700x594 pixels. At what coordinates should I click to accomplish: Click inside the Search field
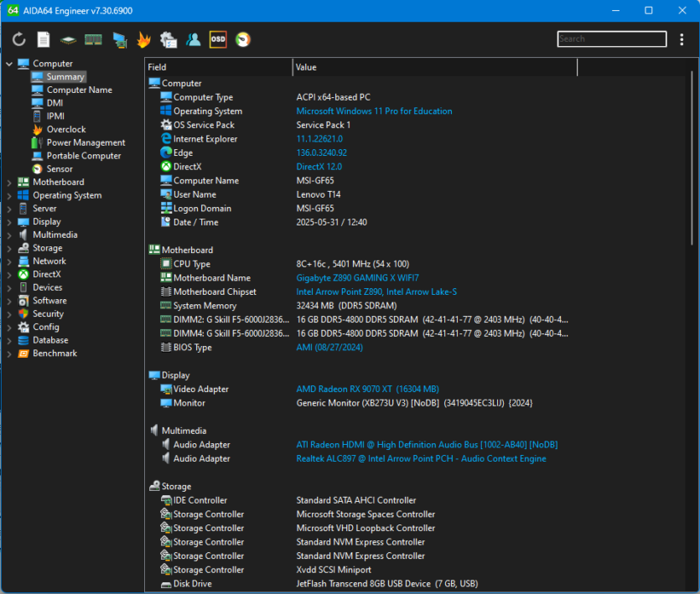point(612,39)
